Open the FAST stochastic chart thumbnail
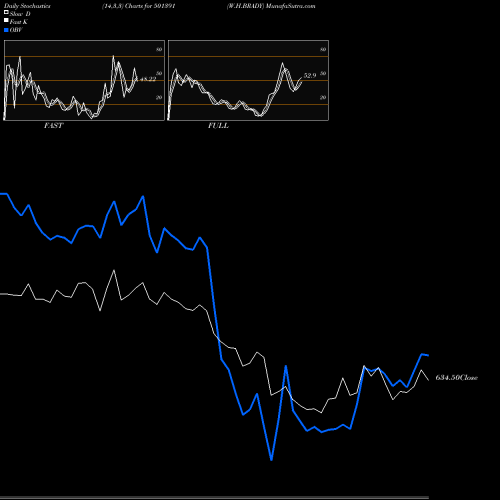The height and width of the screenshot is (500, 500). click(84, 80)
